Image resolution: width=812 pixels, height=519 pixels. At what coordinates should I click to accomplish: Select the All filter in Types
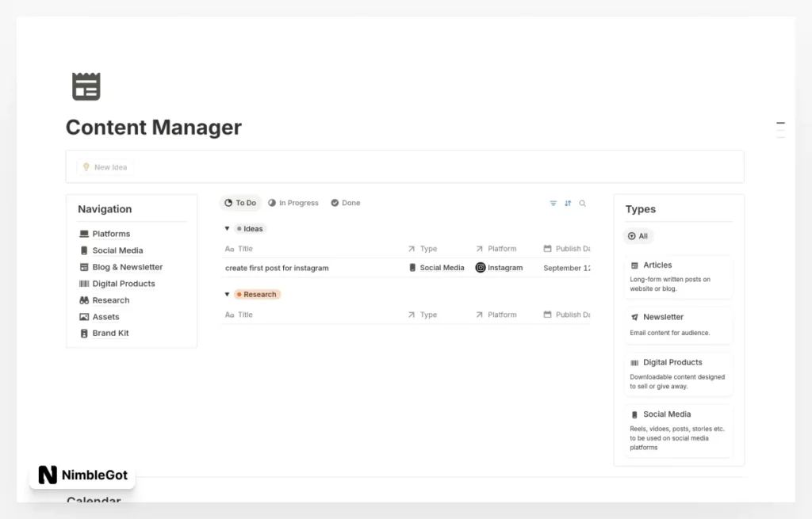click(638, 236)
